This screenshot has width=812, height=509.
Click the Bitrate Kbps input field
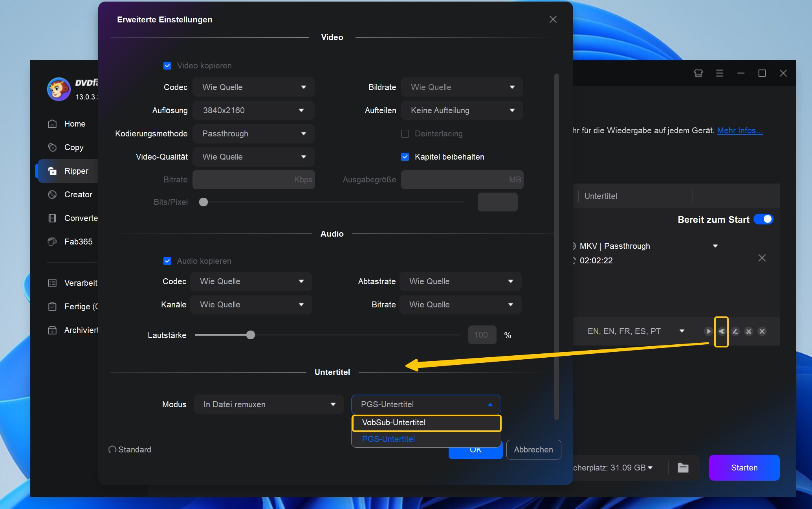[253, 180]
